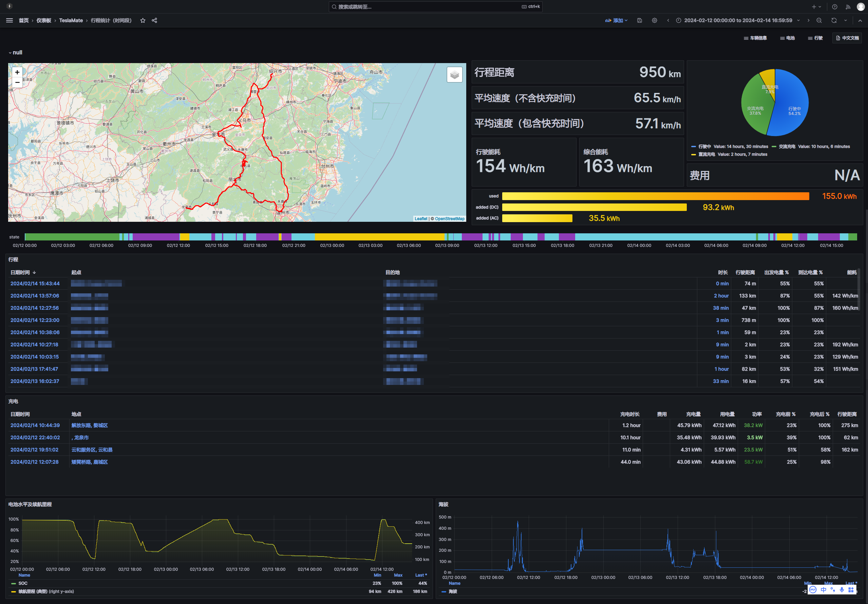Screen dimensions: 868x604
Task: Toggle SOC series in battery legend
Action: (23, 583)
